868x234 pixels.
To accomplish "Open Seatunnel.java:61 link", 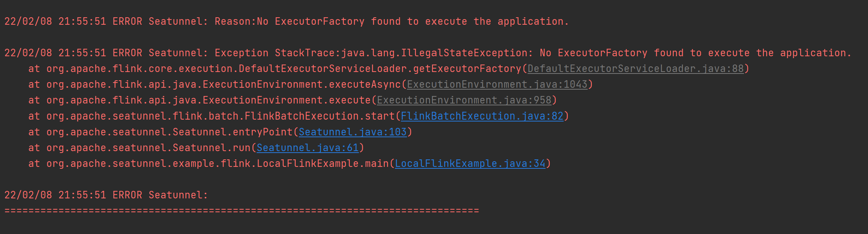I will 308,148.
